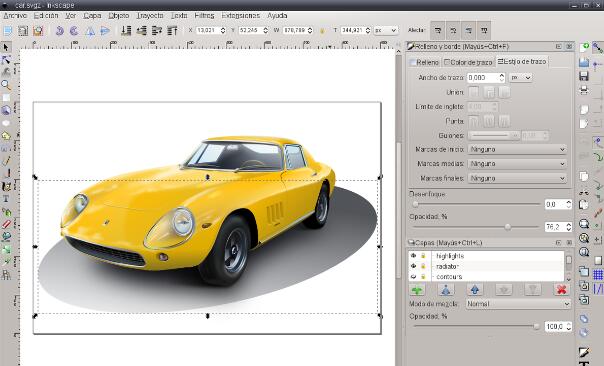
Task: Select the arrow Selector tool
Action: [x=6, y=47]
